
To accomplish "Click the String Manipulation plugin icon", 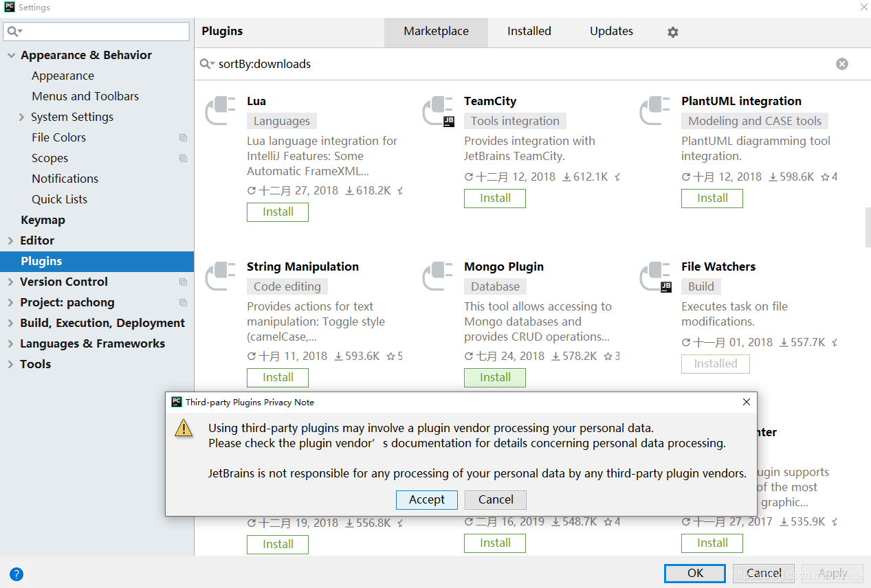I will tap(221, 277).
